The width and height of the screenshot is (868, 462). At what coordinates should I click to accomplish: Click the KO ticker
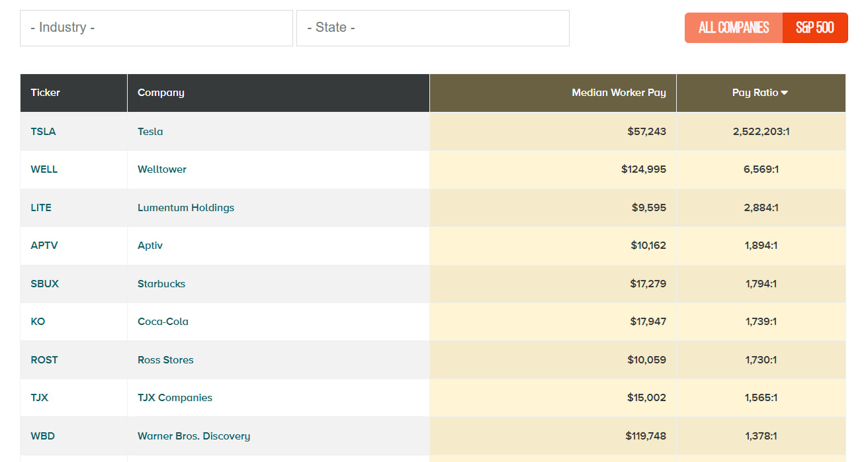pos(38,322)
